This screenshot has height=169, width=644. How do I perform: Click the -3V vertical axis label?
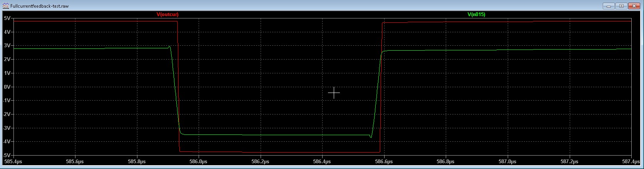click(x=7, y=128)
